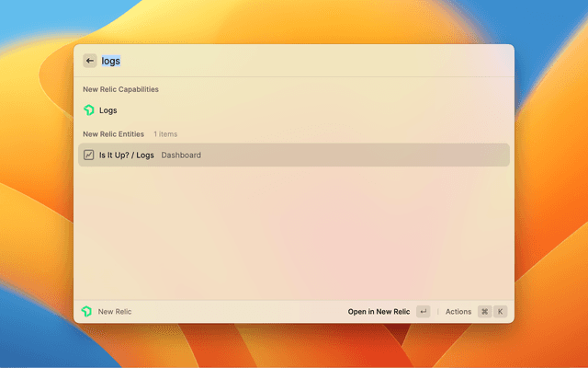
Task: Open the Actions menu
Action: point(458,312)
